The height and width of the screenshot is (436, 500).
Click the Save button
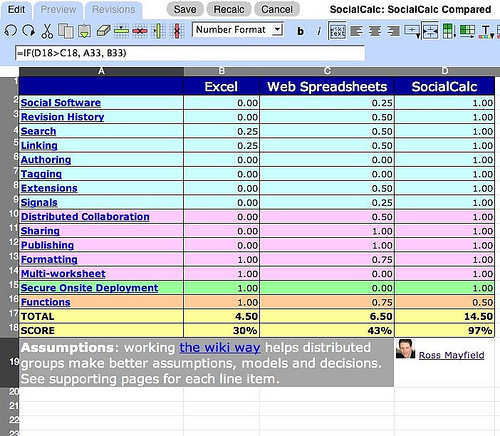185,9
